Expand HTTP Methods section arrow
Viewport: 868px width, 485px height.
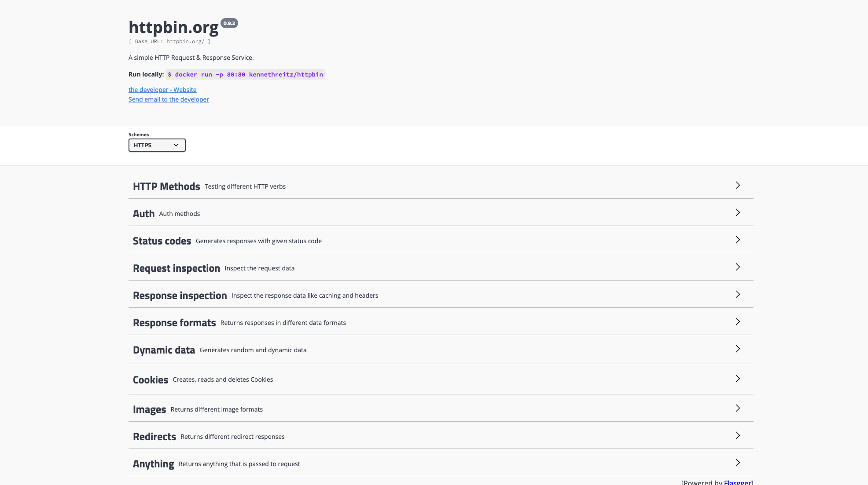click(738, 186)
